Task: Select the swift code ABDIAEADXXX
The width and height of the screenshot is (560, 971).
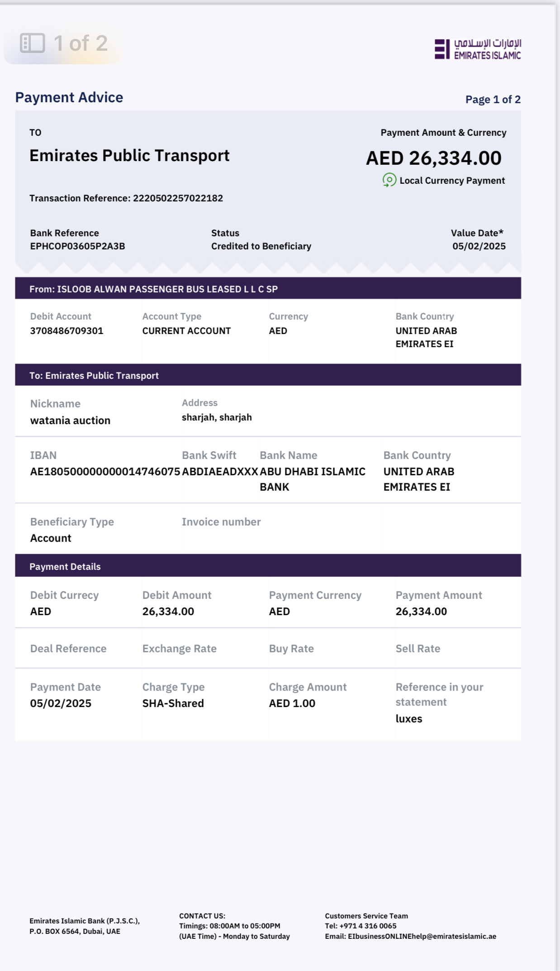Action: coord(220,472)
